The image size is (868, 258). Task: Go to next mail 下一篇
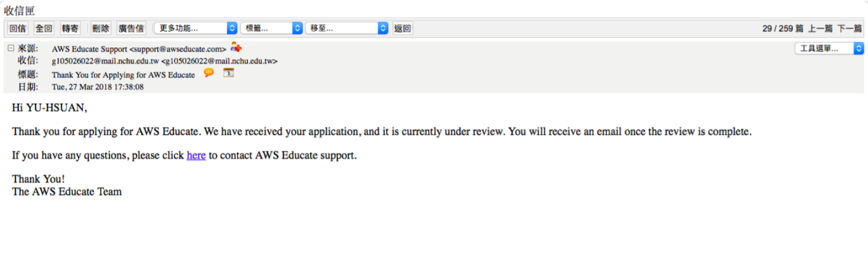[850, 28]
